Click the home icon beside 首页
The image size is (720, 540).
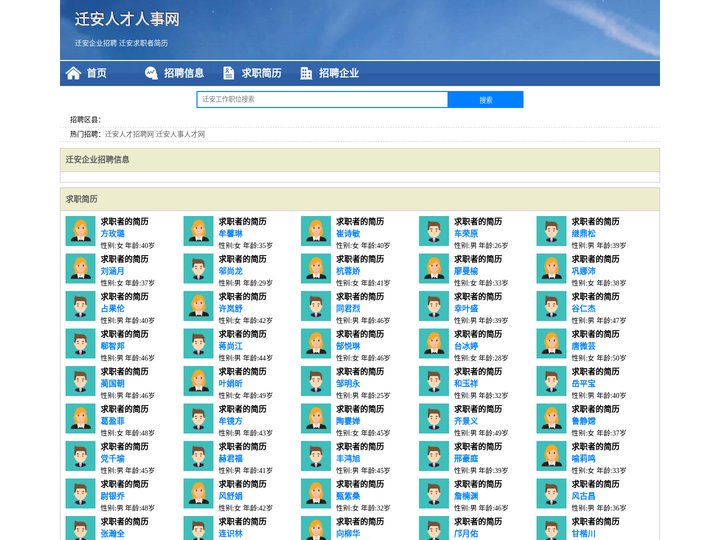tap(73, 73)
